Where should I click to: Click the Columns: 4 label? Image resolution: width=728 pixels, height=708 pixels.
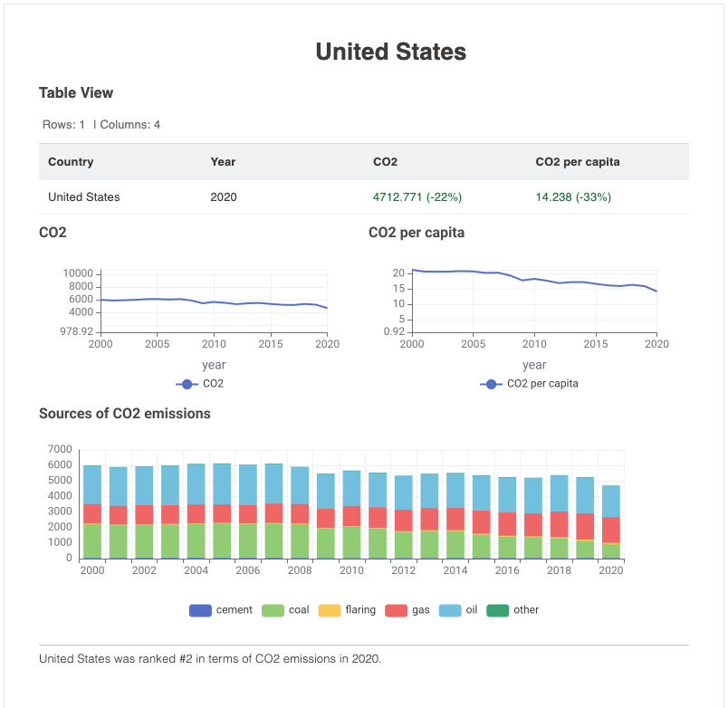click(130, 124)
